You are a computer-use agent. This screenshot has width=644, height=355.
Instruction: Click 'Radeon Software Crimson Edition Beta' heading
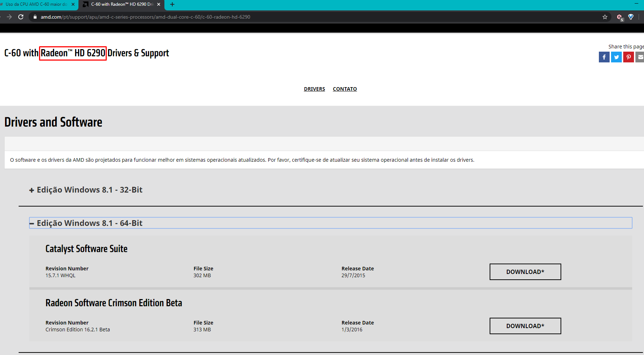pyautogui.click(x=114, y=303)
